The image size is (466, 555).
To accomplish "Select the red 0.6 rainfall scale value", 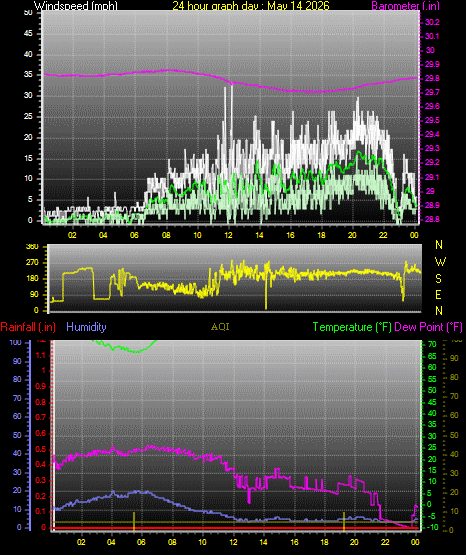I will point(41,434).
